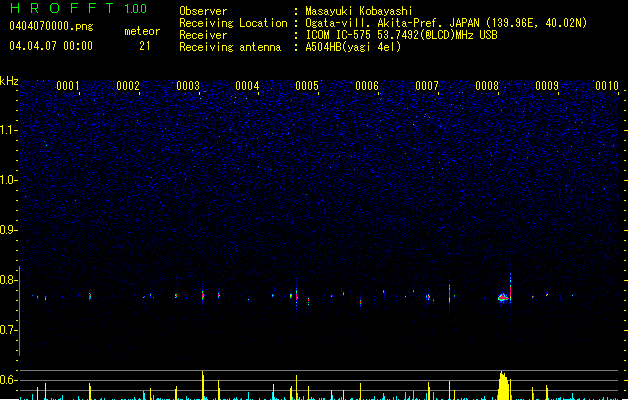629x400 pixels.
Task: Click the 0010 minute marker
Action: [x=607, y=86]
